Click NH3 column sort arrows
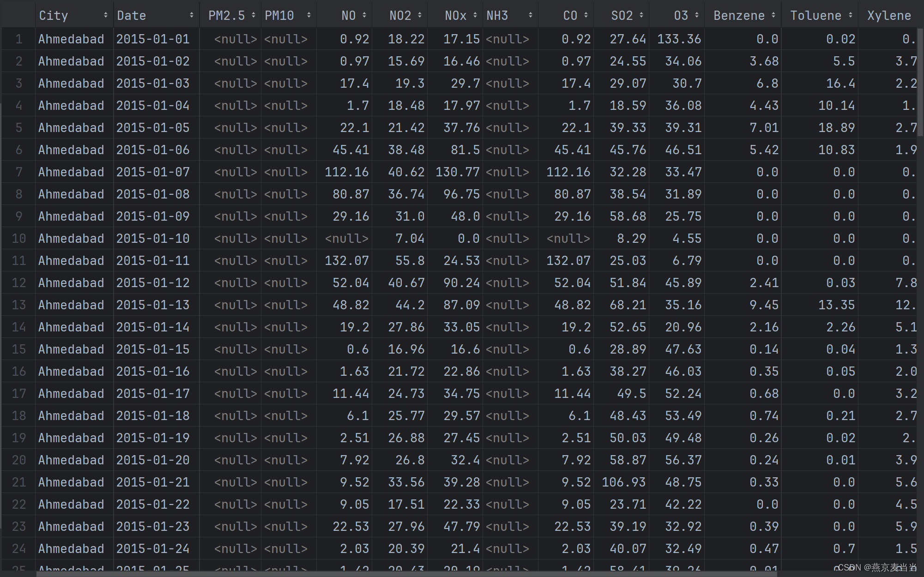Screen dimensions: 924x577 pyautogui.click(x=531, y=15)
